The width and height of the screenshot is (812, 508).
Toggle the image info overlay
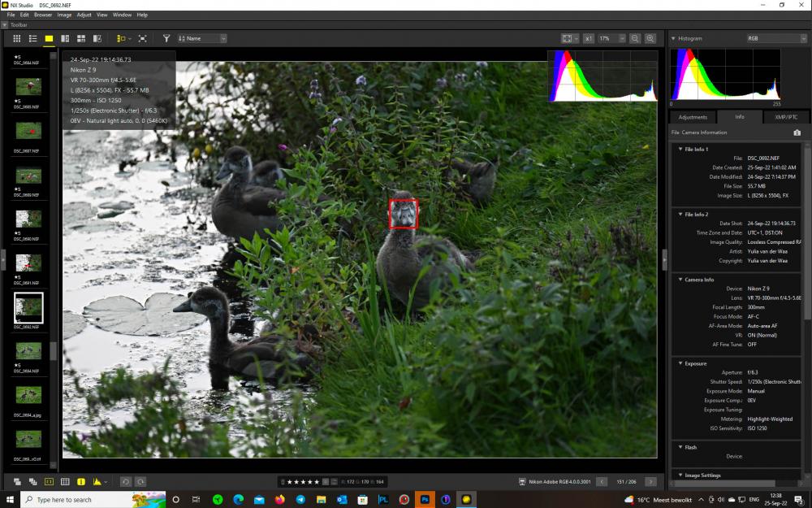80,481
